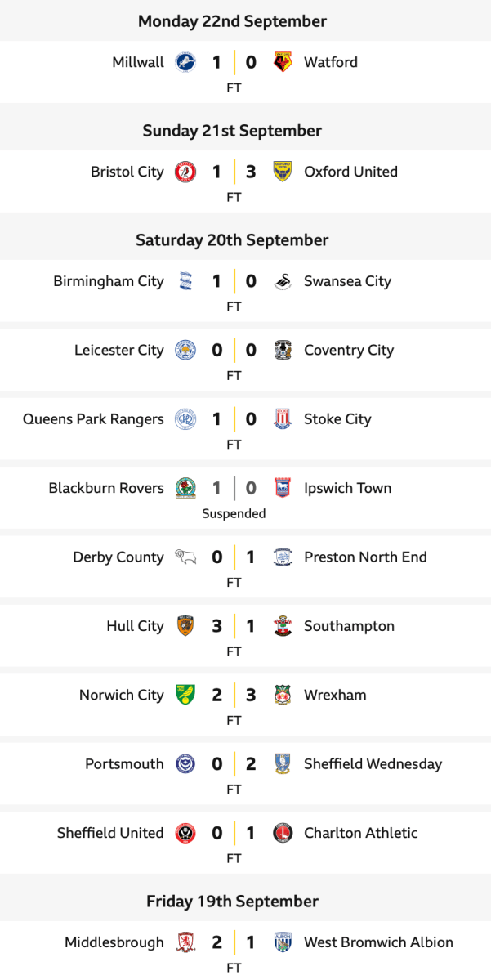Click the Saturday 20th September date header
This screenshot has width=491, height=980.
(x=232, y=240)
